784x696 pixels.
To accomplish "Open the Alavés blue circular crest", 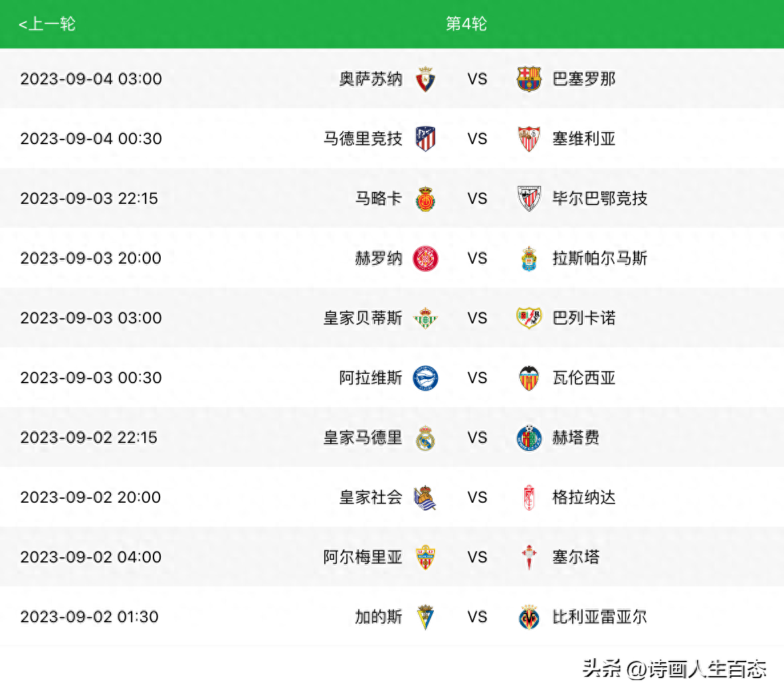I will (425, 378).
